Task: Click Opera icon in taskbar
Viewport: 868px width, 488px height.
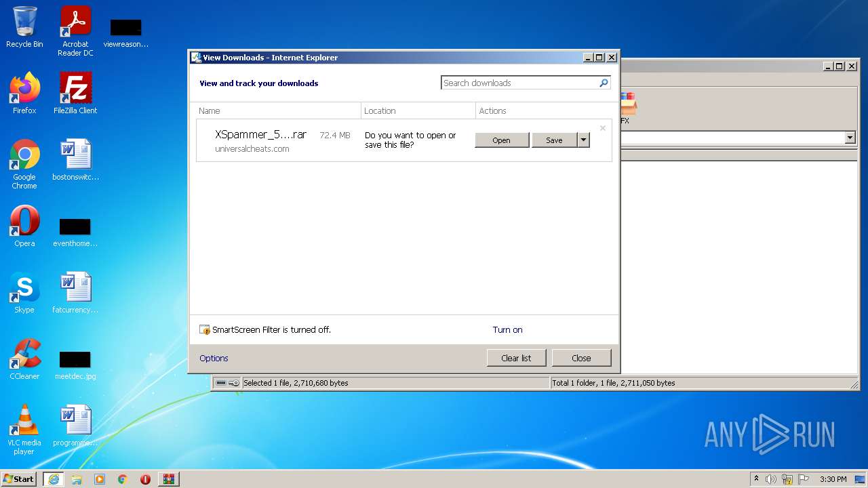Action: tap(145, 479)
